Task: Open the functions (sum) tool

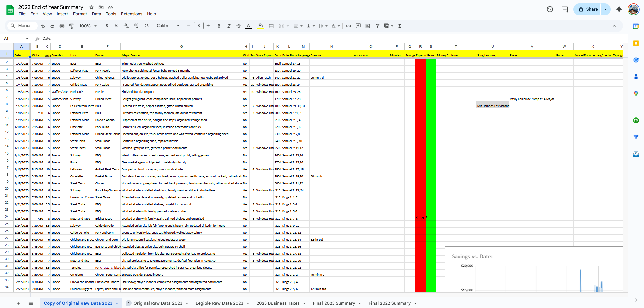Action: click(399, 26)
